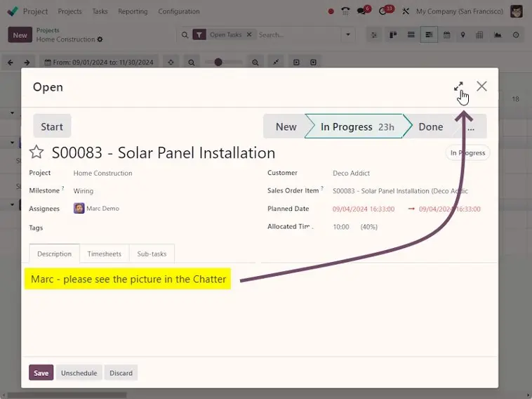
Task: Open messages chat icon in top bar
Action: click(x=362, y=11)
